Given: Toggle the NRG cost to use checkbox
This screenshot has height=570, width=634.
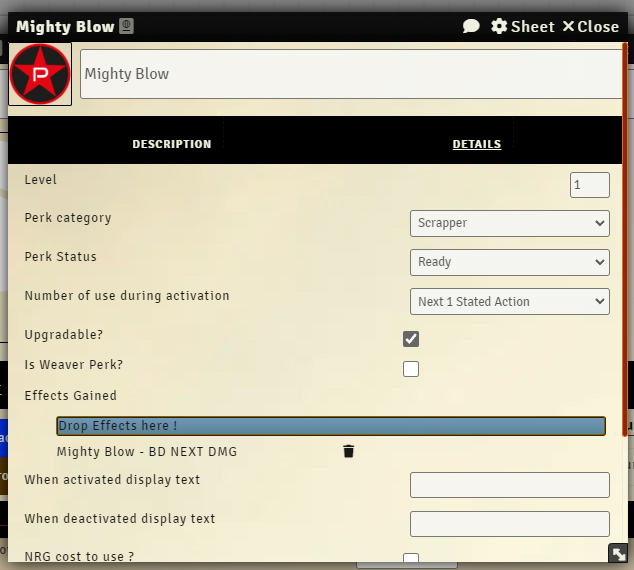Looking at the screenshot, I should click(x=411, y=559).
